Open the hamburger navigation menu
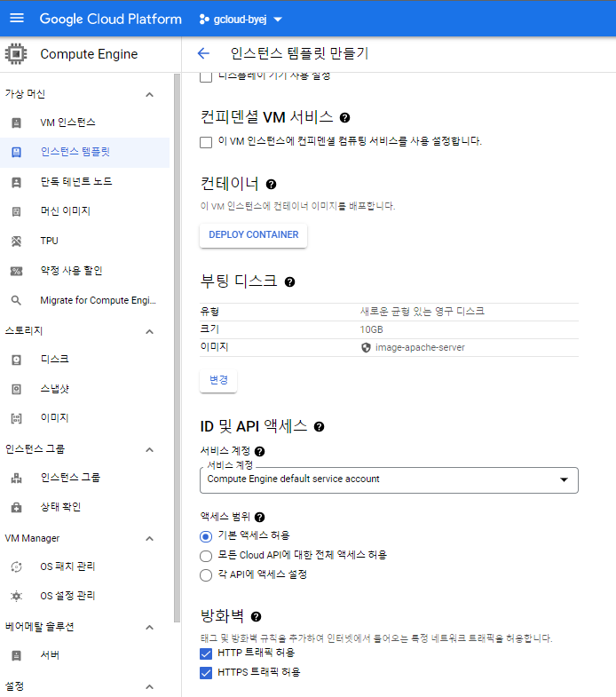Image resolution: width=616 pixels, height=697 pixels. click(17, 19)
